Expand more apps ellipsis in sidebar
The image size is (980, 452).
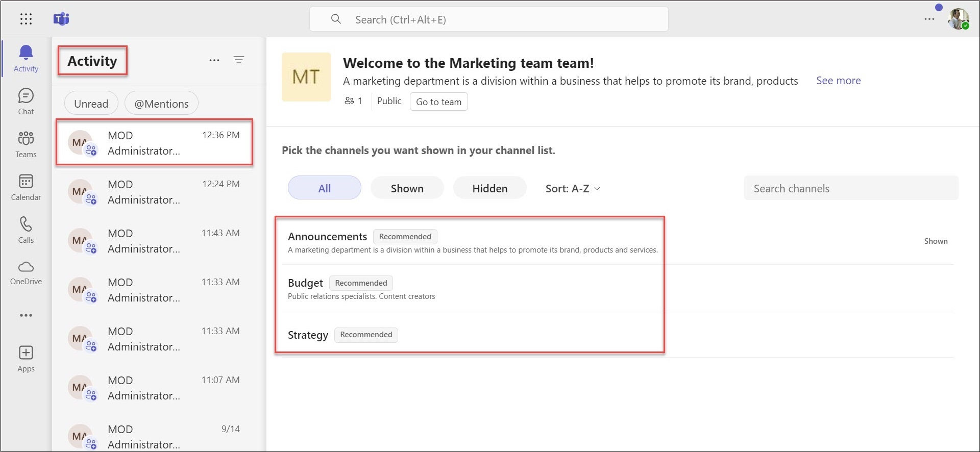tap(26, 315)
